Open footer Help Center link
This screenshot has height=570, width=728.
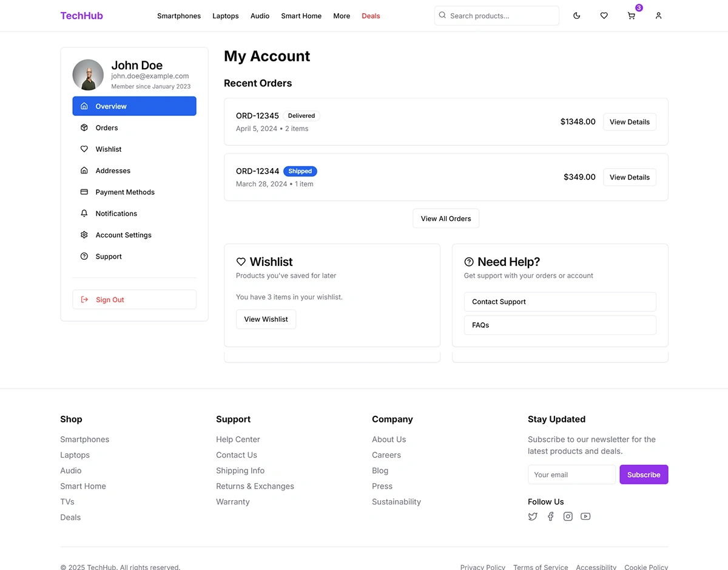click(238, 439)
